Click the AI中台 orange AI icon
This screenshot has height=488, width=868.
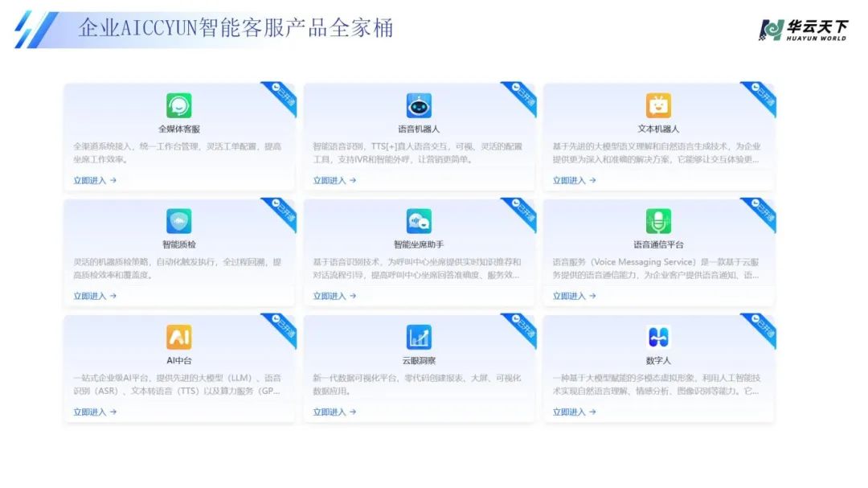pyautogui.click(x=178, y=337)
